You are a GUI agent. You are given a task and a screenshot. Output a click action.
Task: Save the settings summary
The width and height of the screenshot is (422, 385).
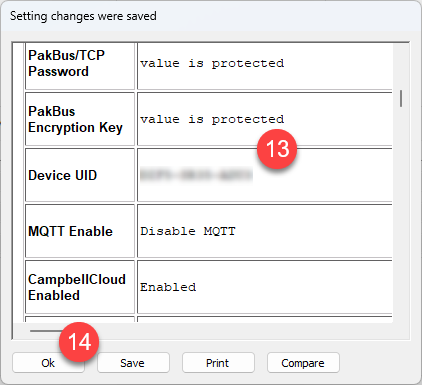coord(133,363)
